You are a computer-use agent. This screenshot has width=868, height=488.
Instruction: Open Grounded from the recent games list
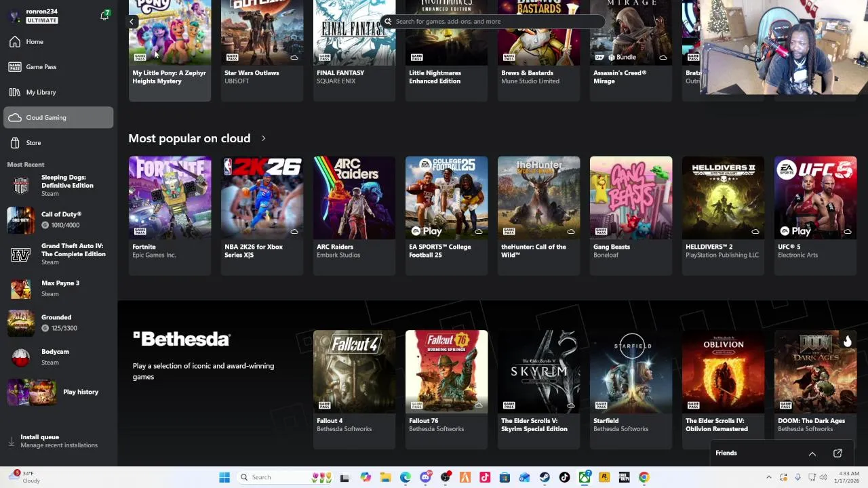click(x=58, y=323)
